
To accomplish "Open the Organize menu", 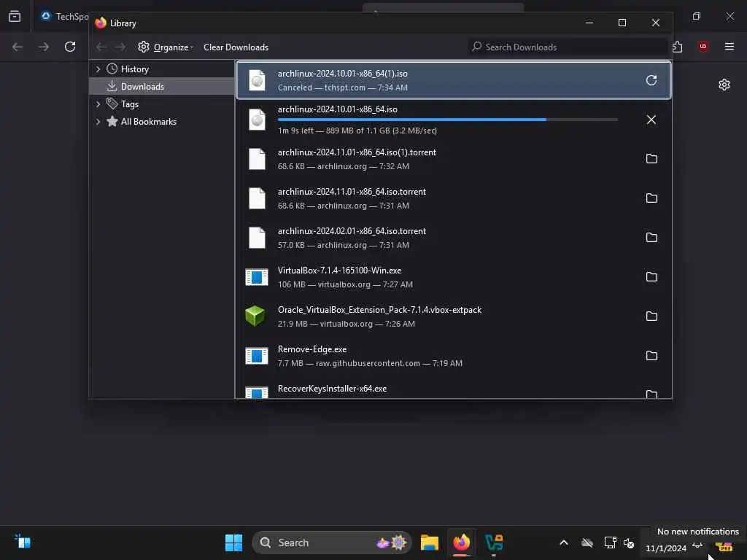I will [x=166, y=47].
